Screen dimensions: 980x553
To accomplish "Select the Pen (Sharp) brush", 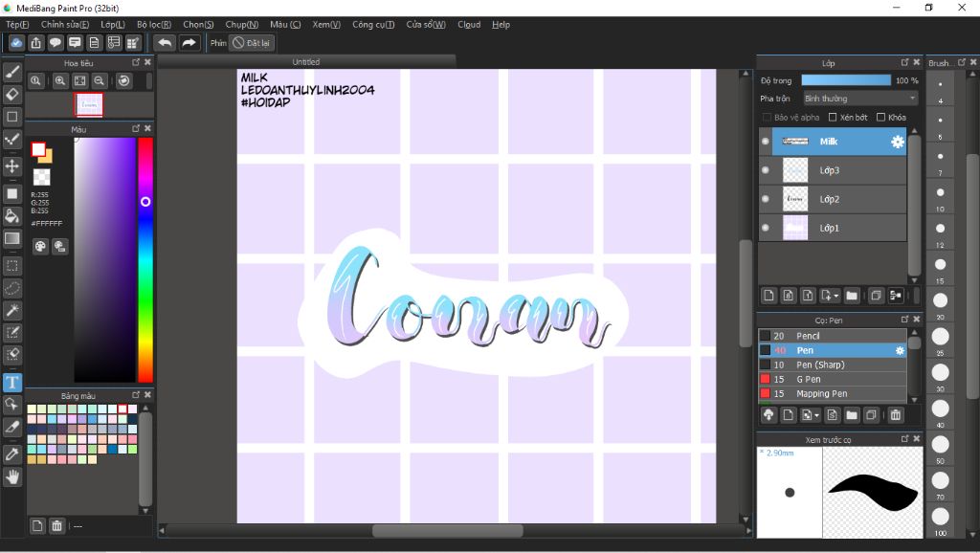I will (833, 365).
